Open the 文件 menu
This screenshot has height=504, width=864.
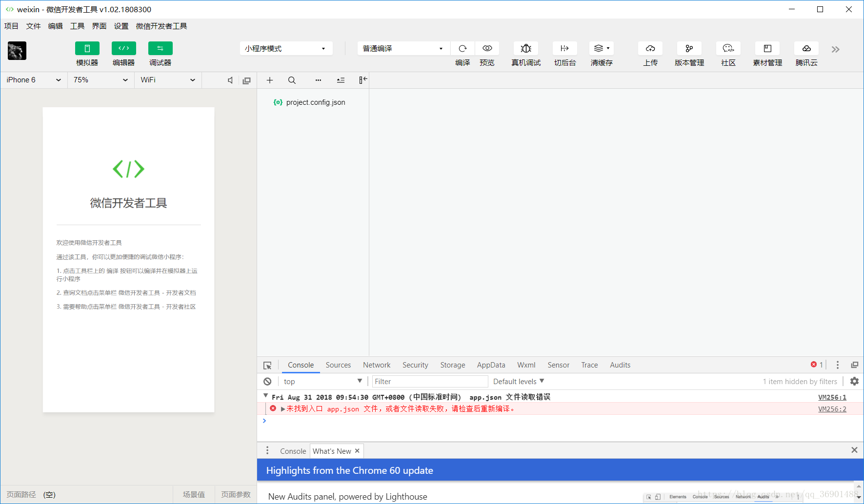click(33, 26)
